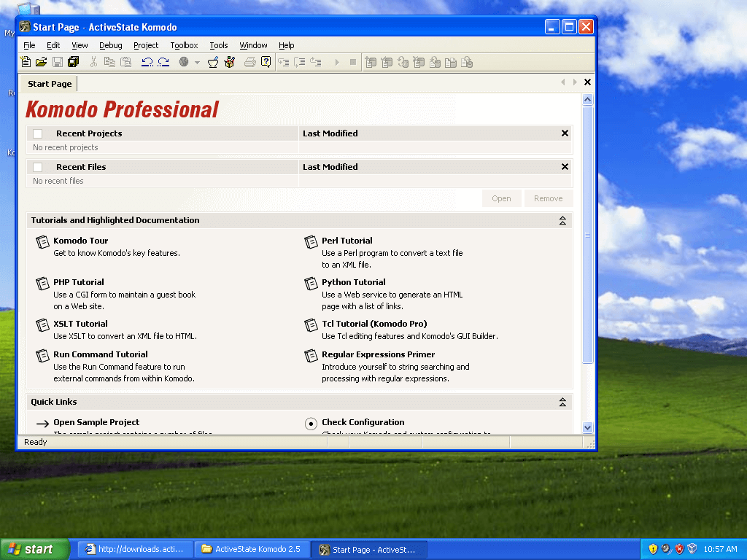
Task: Click the arrow icon beside Open Sample Project
Action: 42,424
